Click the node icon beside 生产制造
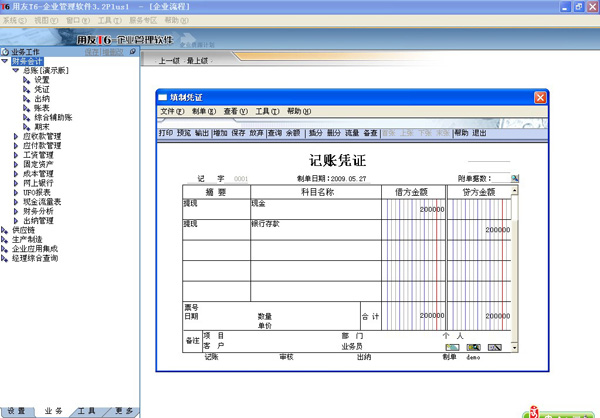The image size is (600, 418). pos(5,240)
